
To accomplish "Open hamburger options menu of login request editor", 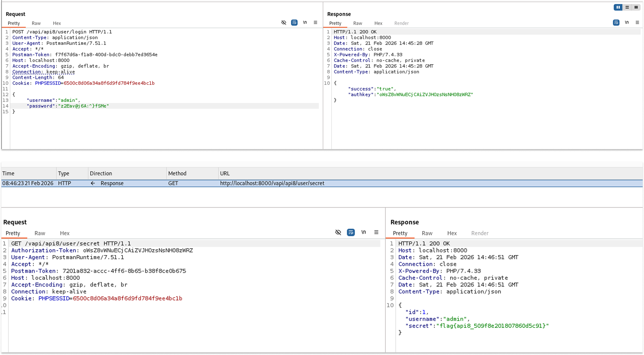I will point(315,22).
